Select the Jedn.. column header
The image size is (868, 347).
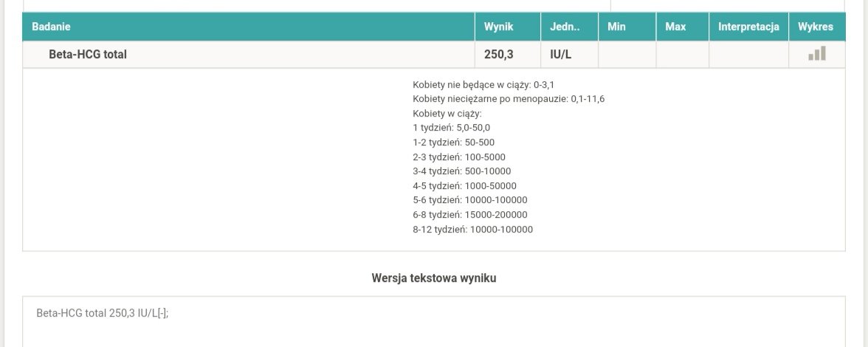point(565,27)
